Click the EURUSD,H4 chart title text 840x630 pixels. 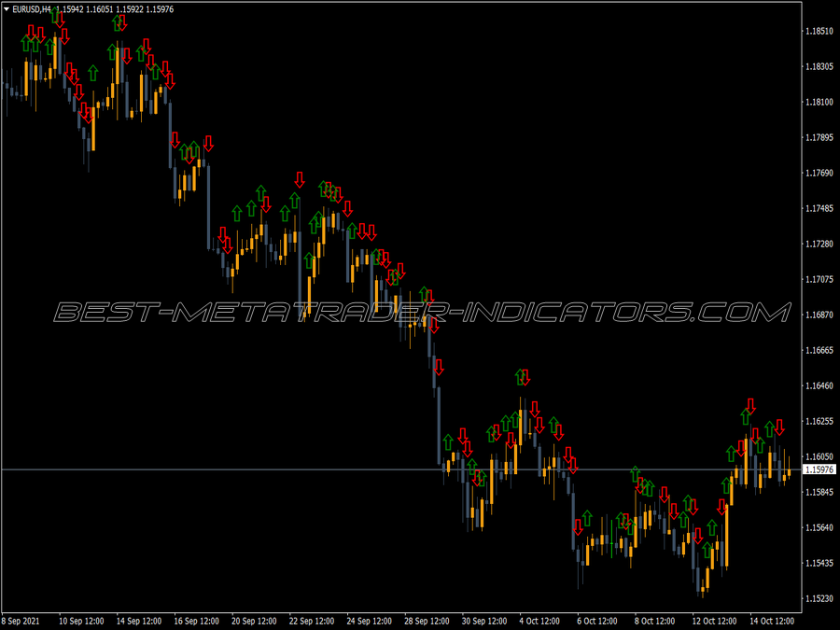tap(32, 9)
